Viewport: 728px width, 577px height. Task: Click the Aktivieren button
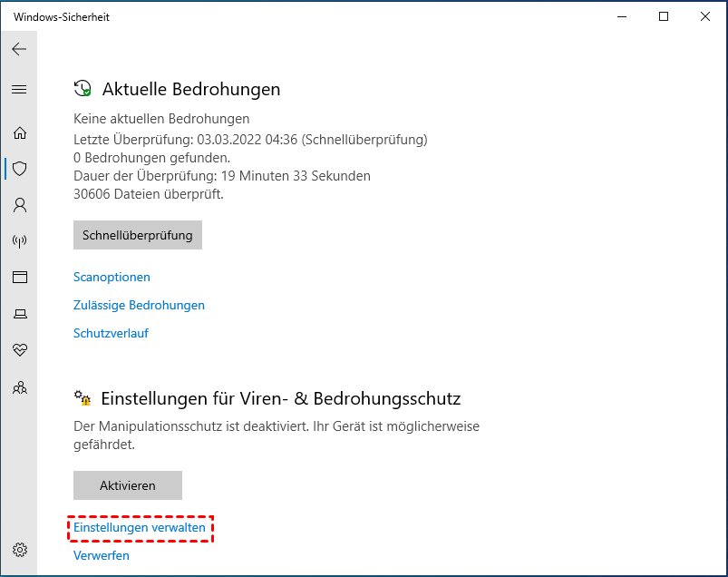(x=128, y=485)
